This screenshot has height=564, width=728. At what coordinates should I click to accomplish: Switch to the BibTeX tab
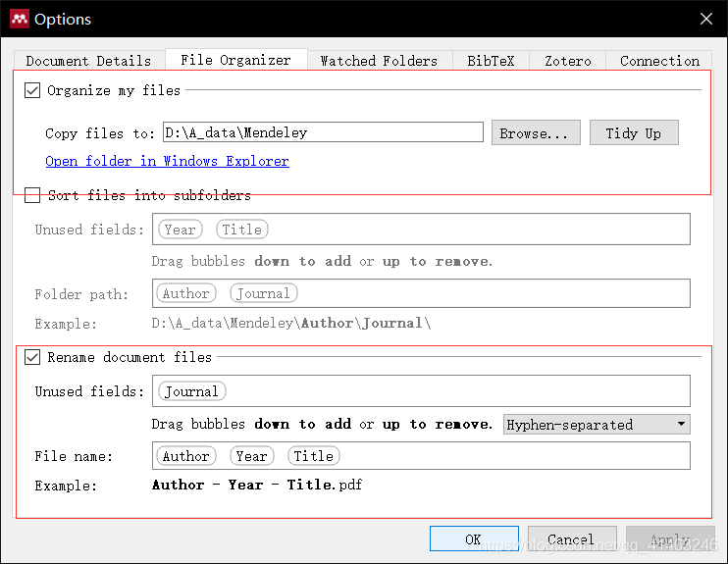[x=491, y=61]
